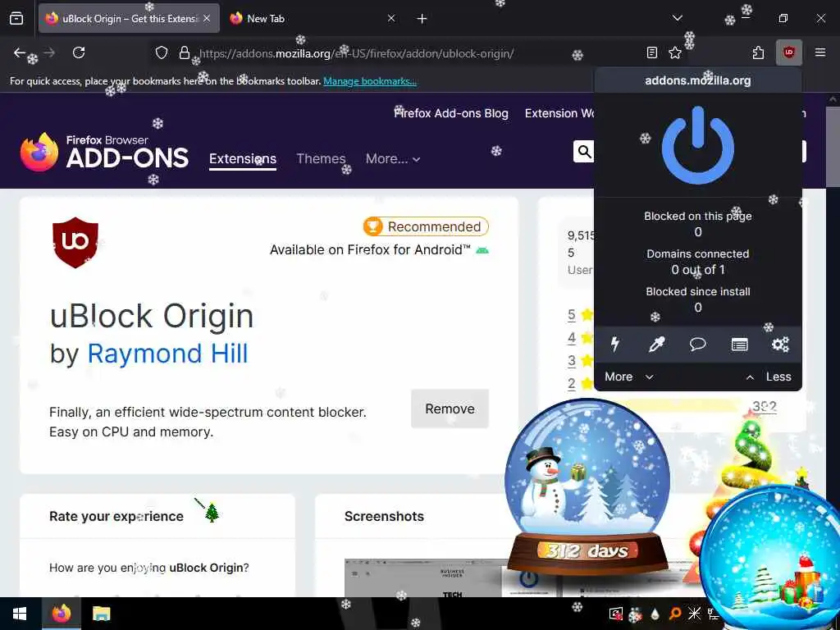Open the 4-star ratings link
The image size is (840, 630).
[571, 337]
